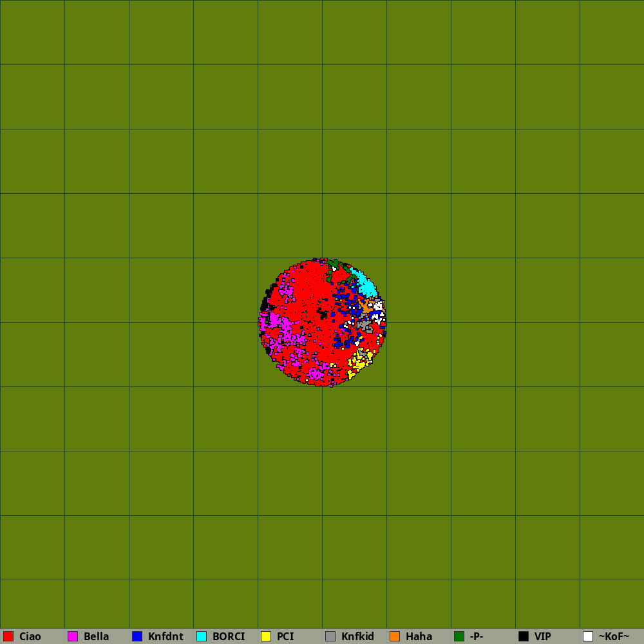644x644 pixels.
Task: Click the red Ciao legend swatch
Action: coord(8,636)
